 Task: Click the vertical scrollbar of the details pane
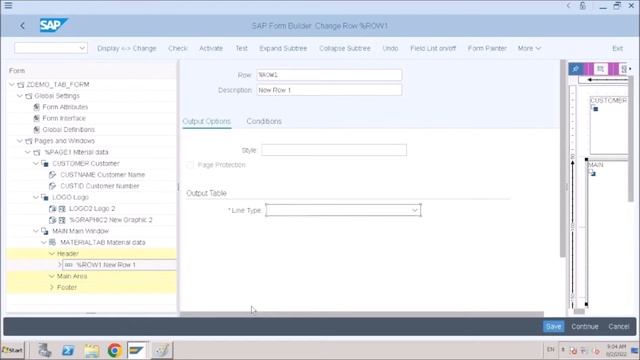(563, 159)
